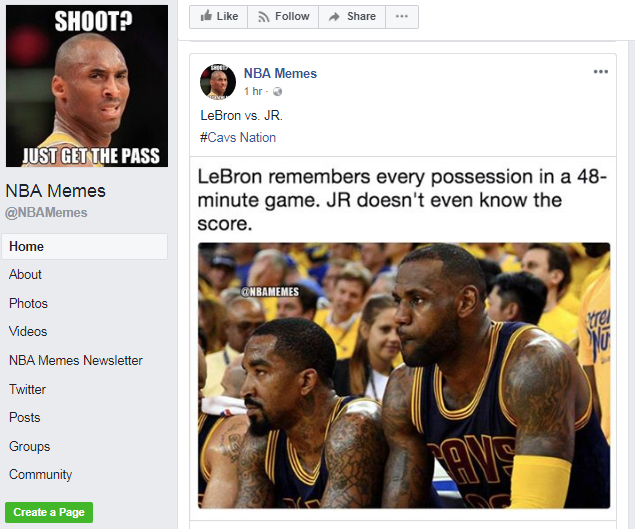Go to the Groups section
The width and height of the screenshot is (635, 529).
point(30,446)
